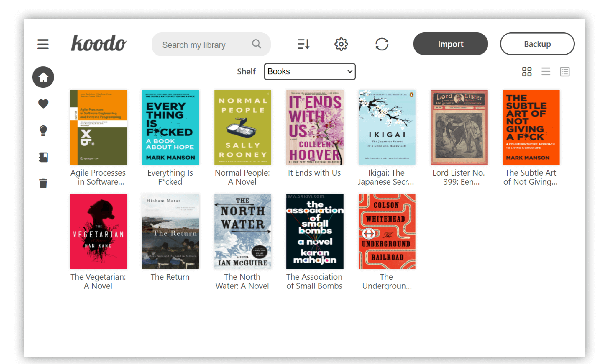Click the sync/refresh icon
Image resolution: width=609 pixels, height=364 pixels.
pos(382,43)
